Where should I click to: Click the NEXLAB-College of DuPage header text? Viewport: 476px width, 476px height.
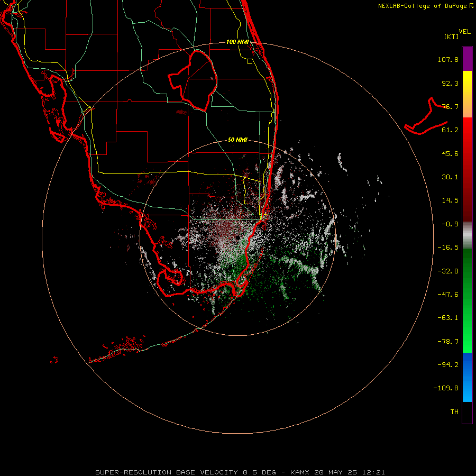(425, 6)
